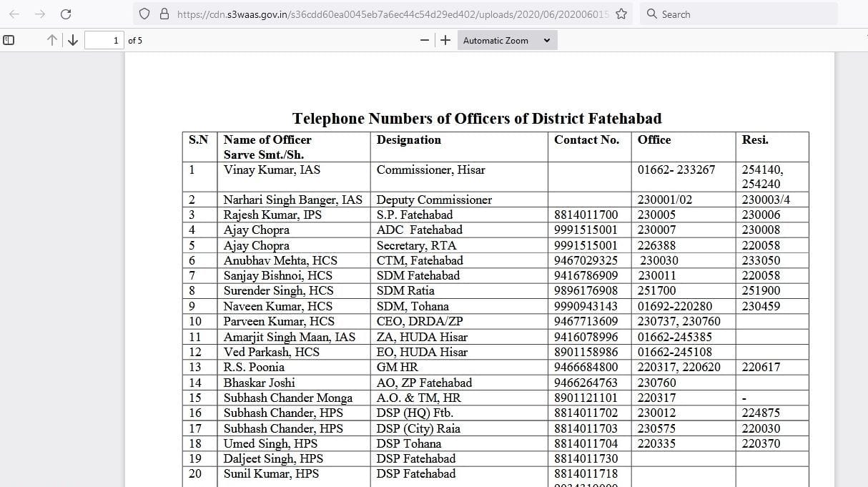The height and width of the screenshot is (487, 868).
Task: Go to next PDF page
Action: [x=73, y=40]
